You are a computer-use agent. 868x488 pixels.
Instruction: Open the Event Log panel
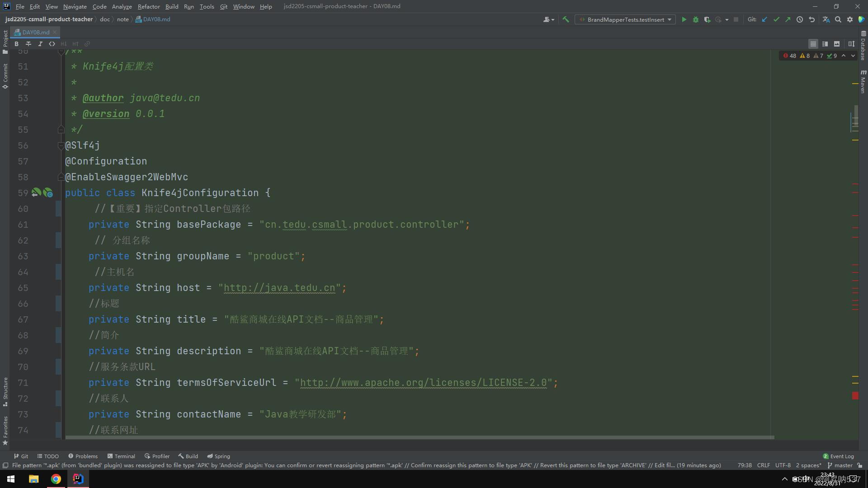838,456
